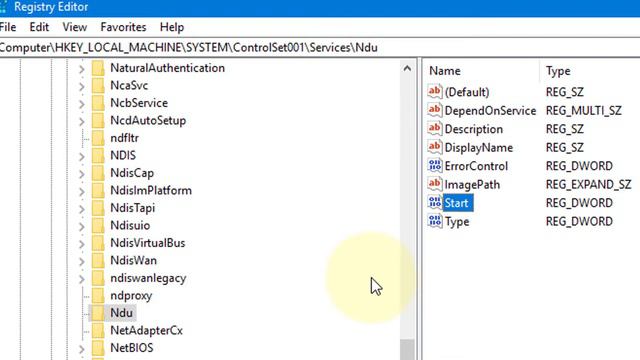The width and height of the screenshot is (640, 360).
Task: Select the Ndu key label
Action: [x=121, y=313]
